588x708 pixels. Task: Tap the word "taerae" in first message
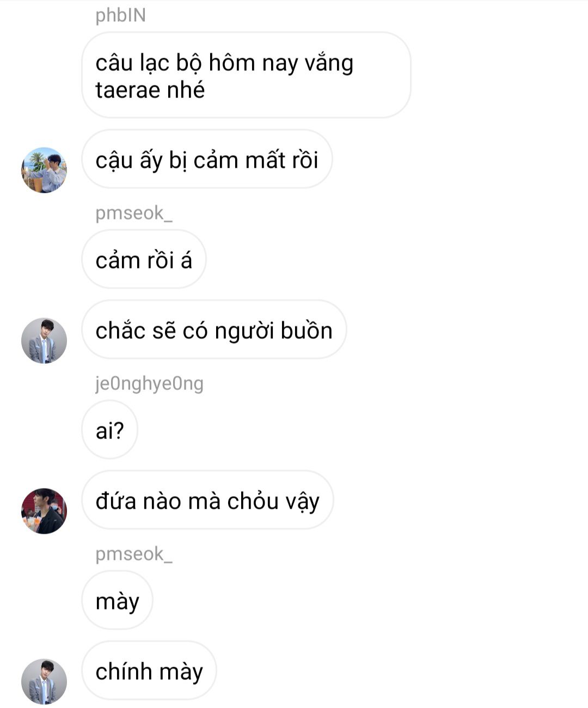[127, 90]
